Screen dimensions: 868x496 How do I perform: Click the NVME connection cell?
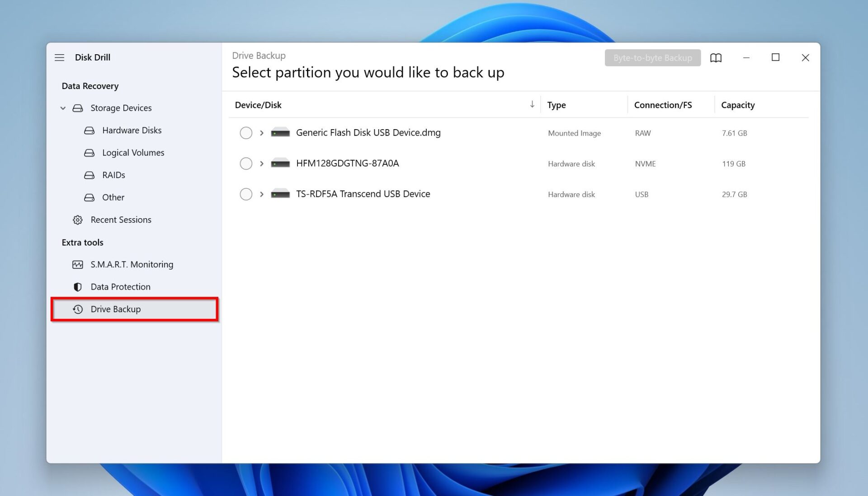coord(645,164)
